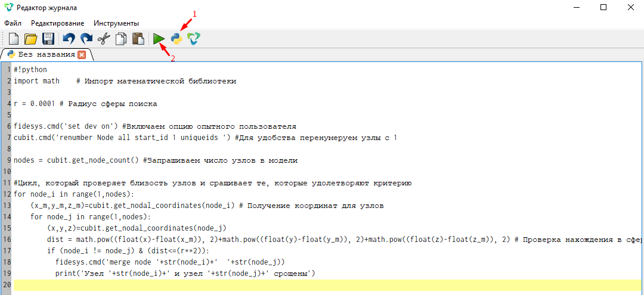Run the script with green play button
Image resolution: width=644 pixels, height=295 pixels.
point(159,39)
